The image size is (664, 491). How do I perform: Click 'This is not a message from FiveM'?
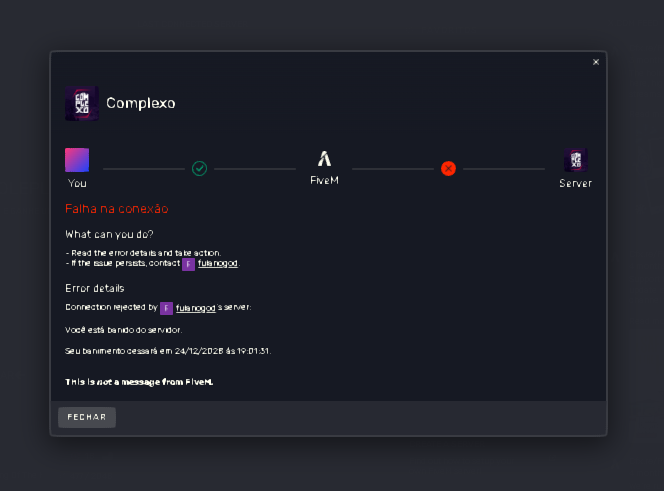tap(139, 382)
